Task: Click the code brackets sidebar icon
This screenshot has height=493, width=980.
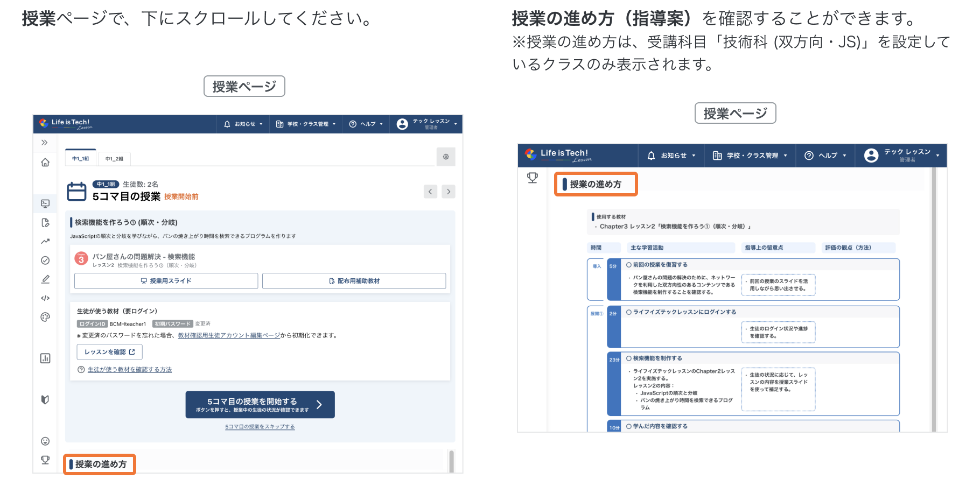Action: pos(45,298)
